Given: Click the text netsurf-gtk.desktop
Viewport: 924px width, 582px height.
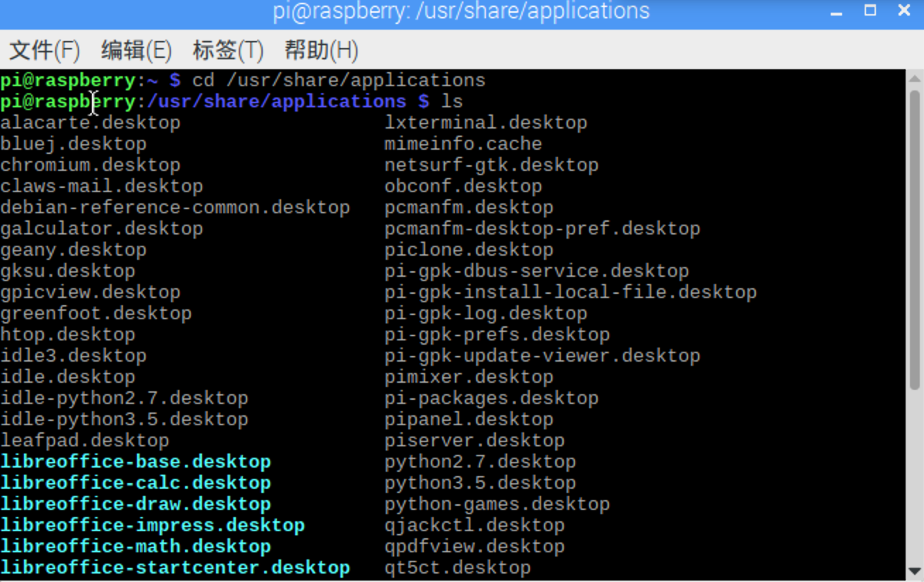Looking at the screenshot, I should (492, 165).
